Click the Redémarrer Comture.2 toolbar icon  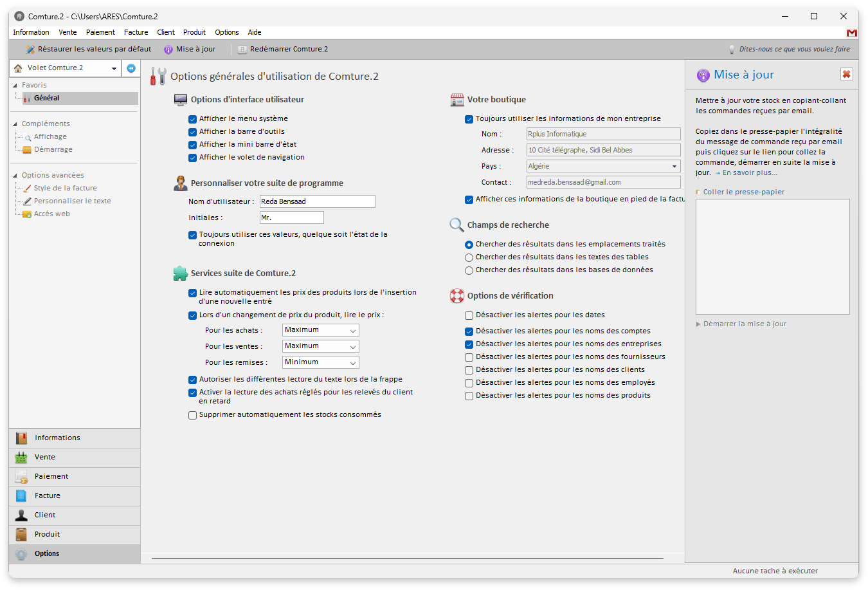(x=242, y=50)
